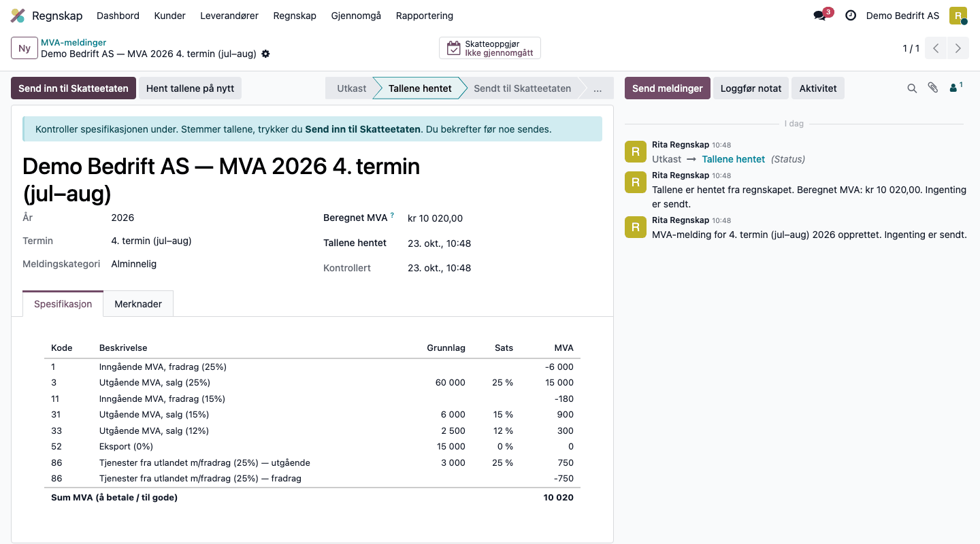Viewport: 980px width, 544px height.
Task: Go to Dashbord
Action: tap(118, 16)
